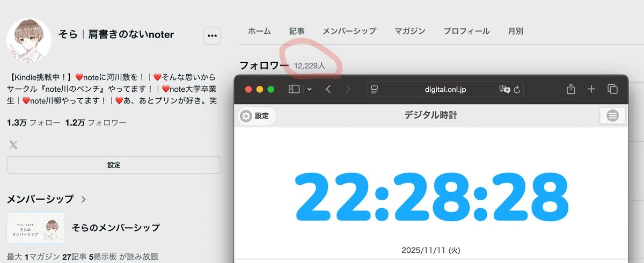Open a new Safari tab with plus icon
This screenshot has height=263, width=644.
tap(591, 89)
